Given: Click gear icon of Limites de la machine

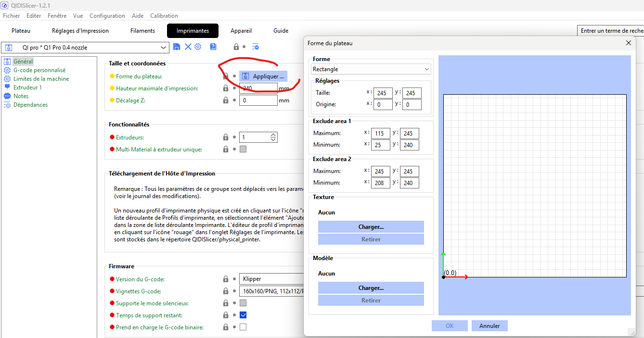Looking at the screenshot, I should (x=7, y=79).
